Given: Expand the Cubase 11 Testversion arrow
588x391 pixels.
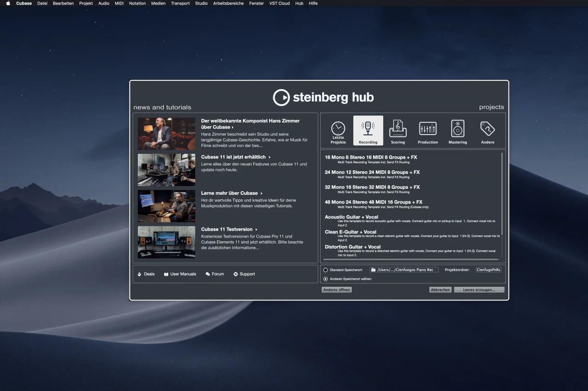Looking at the screenshot, I should (256, 229).
